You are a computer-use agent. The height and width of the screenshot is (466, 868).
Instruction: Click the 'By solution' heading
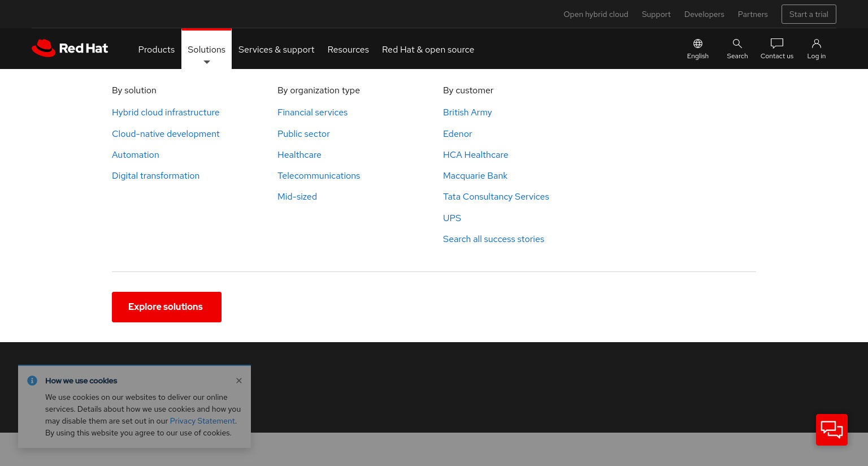click(134, 90)
